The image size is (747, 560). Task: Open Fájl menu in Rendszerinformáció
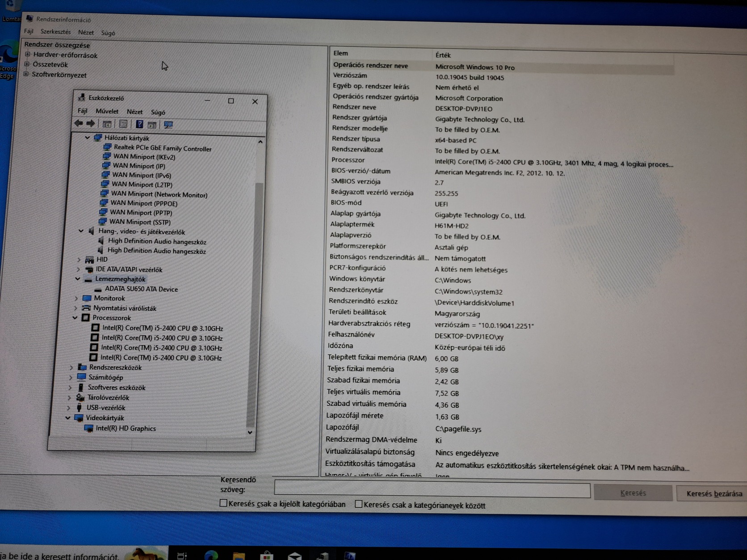29,31
